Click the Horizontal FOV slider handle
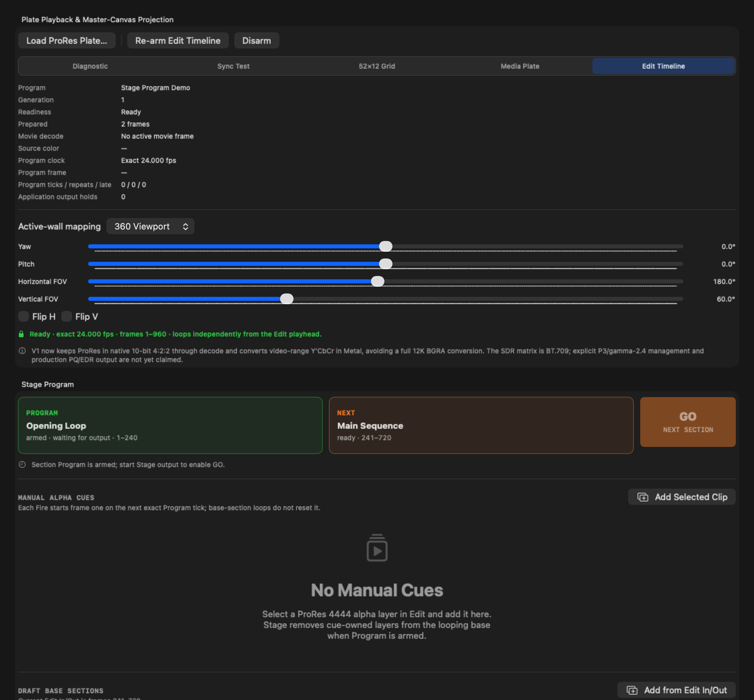754x700 pixels. pos(377,281)
